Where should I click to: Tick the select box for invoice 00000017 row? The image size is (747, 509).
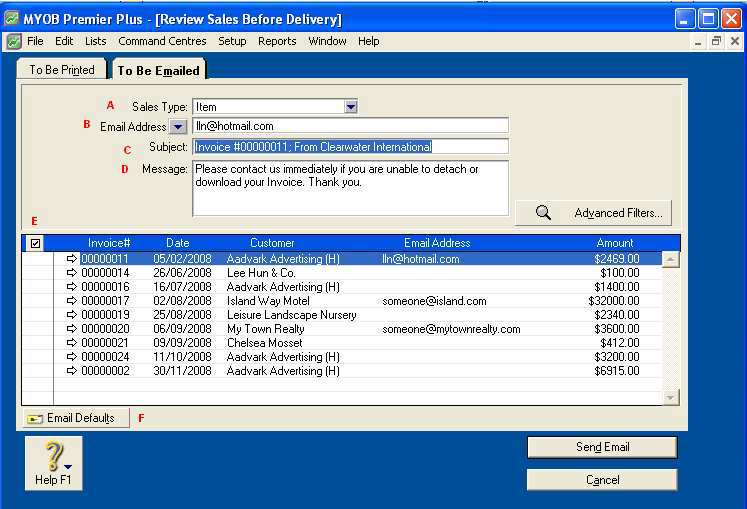click(x=38, y=301)
